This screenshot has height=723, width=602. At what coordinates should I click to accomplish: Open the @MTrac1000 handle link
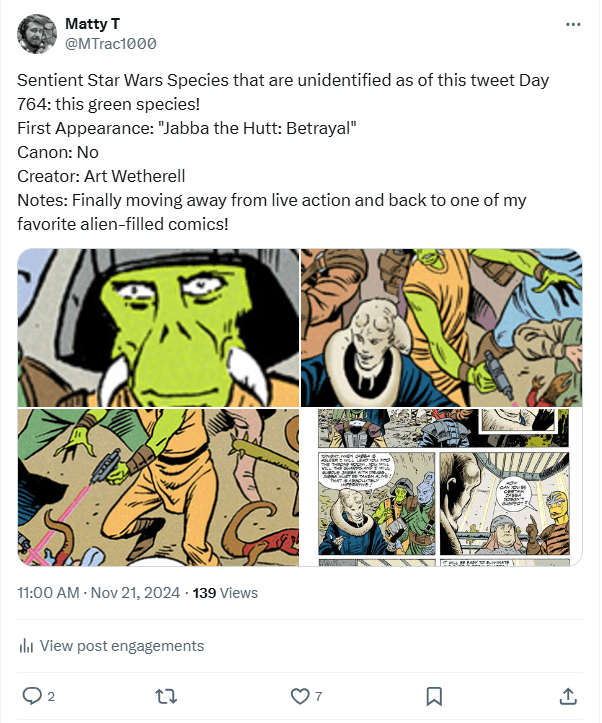[110, 44]
